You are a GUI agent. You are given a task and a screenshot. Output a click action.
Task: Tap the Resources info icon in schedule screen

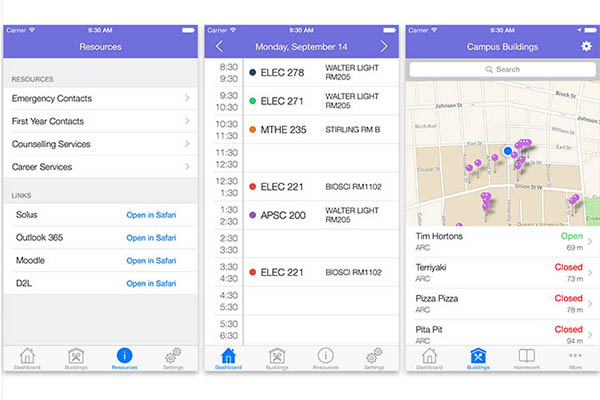click(325, 358)
